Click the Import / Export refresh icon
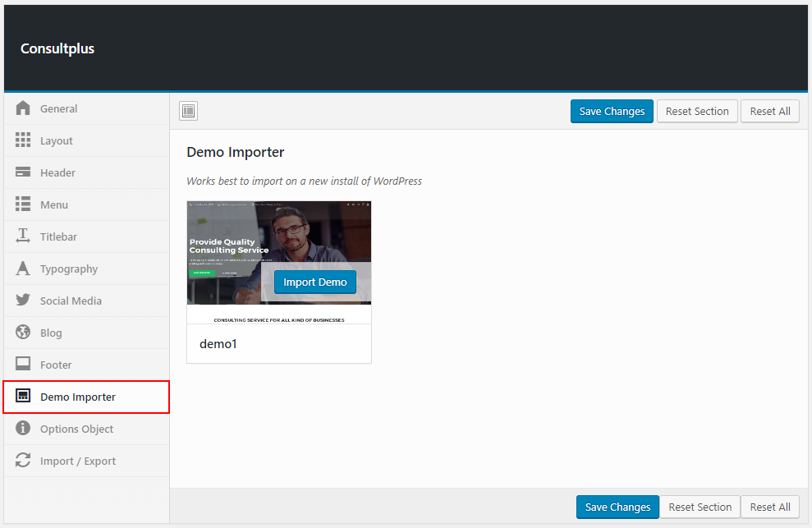The image size is (812, 528). (x=23, y=461)
